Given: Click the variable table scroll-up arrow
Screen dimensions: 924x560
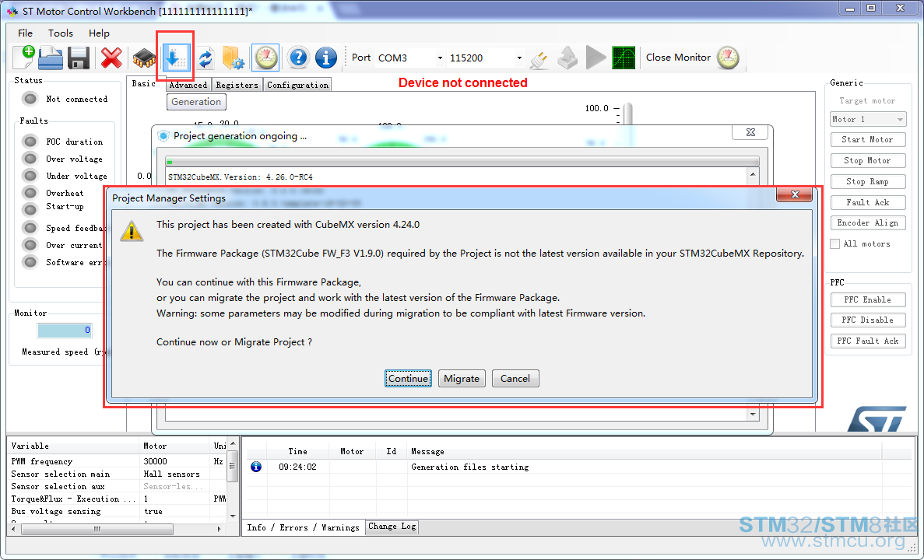Looking at the screenshot, I should coord(233,444).
